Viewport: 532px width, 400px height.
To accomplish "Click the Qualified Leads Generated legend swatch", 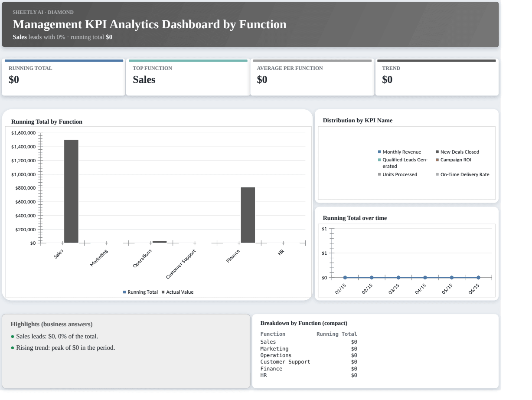I will [379, 160].
